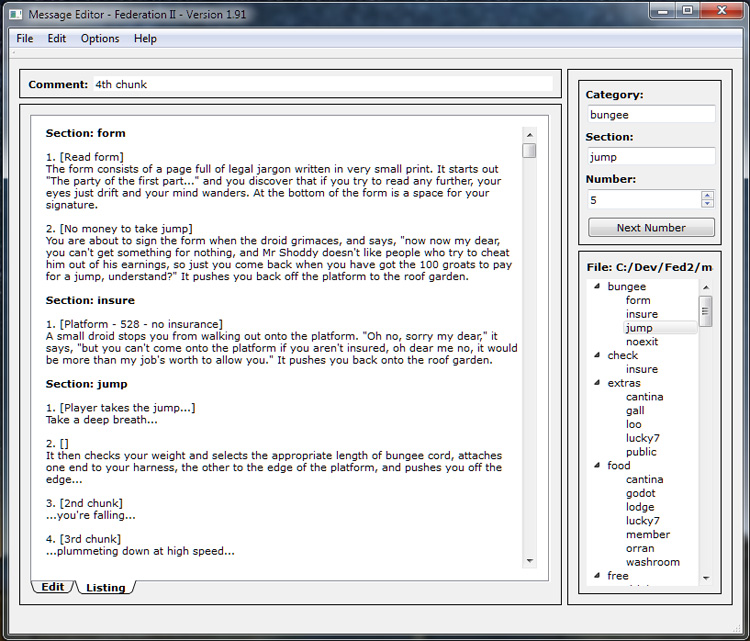Click the Number field showing 5
The height and width of the screenshot is (641, 750).
[x=644, y=200]
